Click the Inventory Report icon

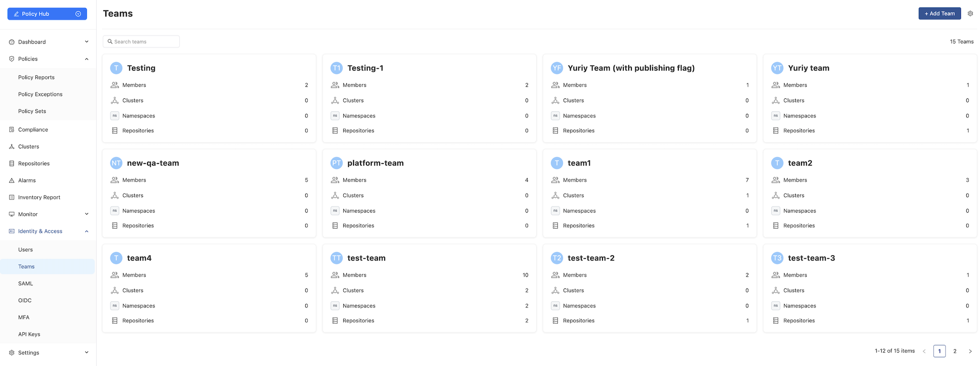coord(12,197)
